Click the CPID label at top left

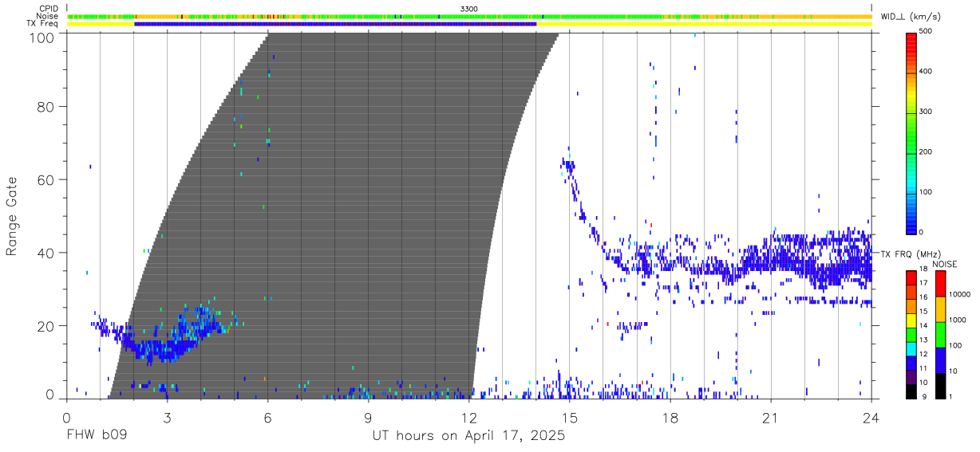coord(48,8)
